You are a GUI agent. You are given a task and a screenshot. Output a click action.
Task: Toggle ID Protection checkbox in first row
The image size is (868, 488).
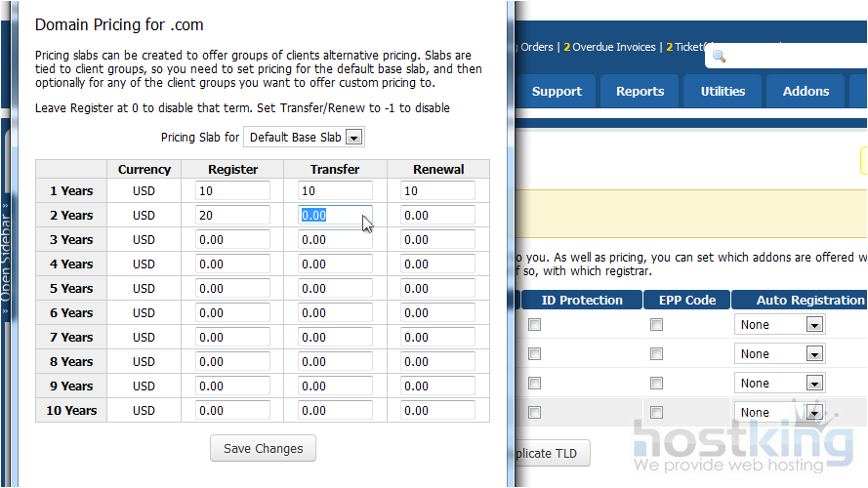coord(534,325)
